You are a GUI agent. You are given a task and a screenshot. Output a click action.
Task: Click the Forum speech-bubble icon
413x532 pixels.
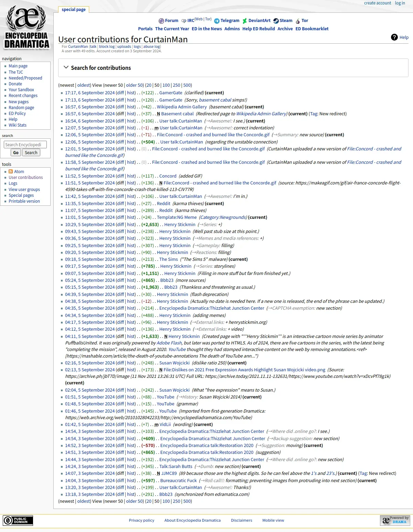[x=161, y=21]
